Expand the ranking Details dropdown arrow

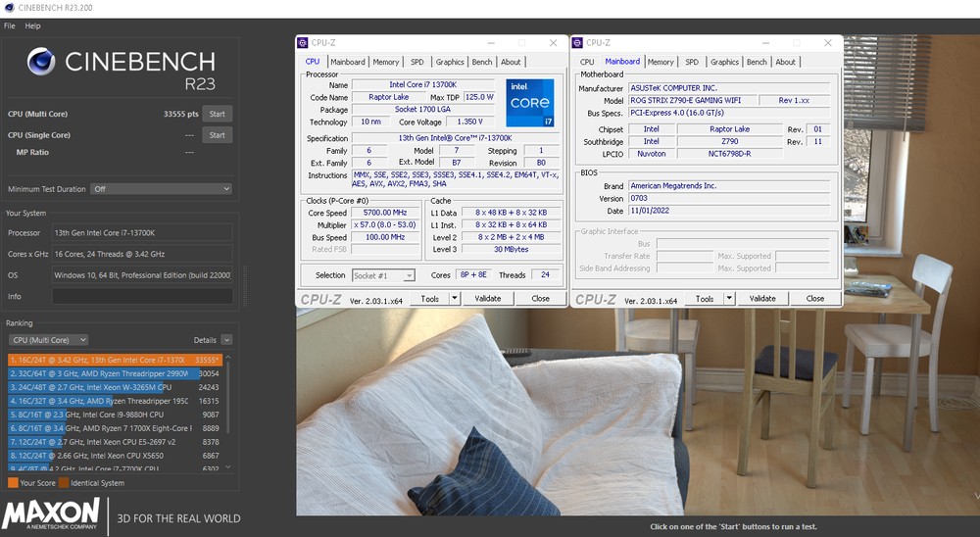pyautogui.click(x=227, y=340)
